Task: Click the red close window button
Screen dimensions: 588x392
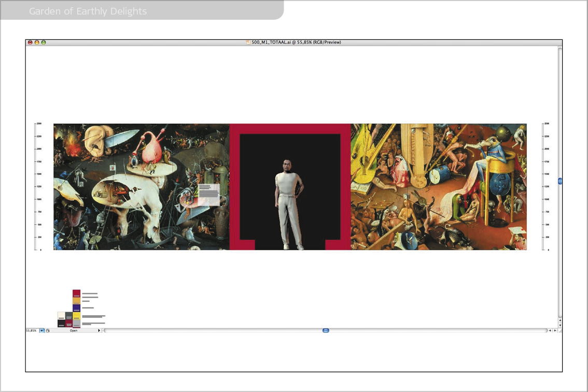Action: point(31,43)
